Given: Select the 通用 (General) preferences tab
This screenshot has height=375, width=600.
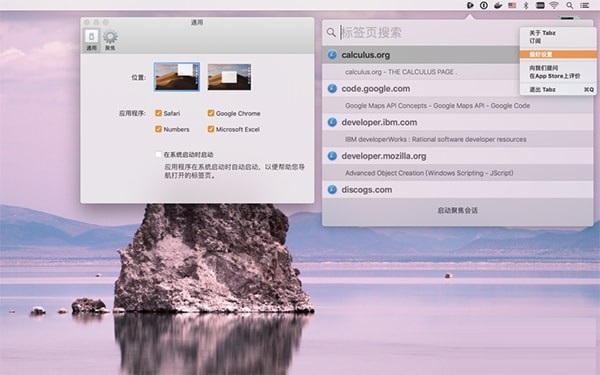Looking at the screenshot, I should (x=91, y=40).
